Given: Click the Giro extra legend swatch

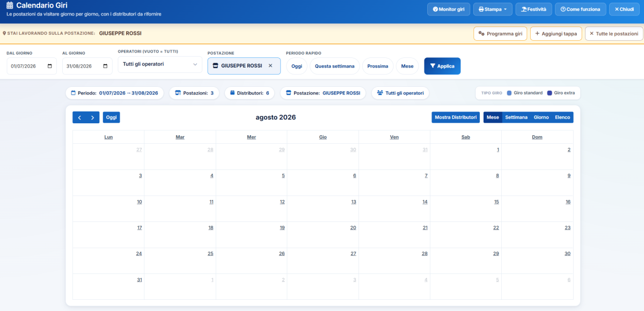Looking at the screenshot, I should click(550, 93).
